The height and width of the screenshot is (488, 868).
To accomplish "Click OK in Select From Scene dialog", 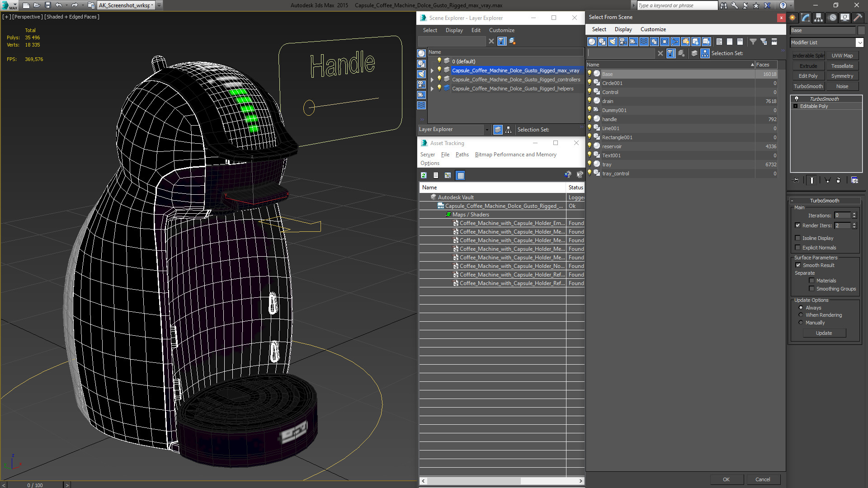I will (726, 479).
